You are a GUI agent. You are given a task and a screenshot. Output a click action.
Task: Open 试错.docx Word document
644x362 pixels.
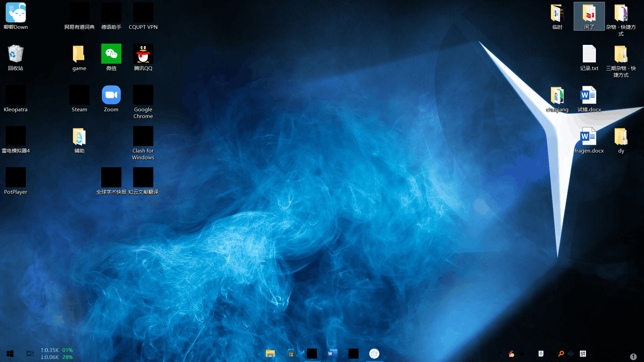click(x=589, y=97)
